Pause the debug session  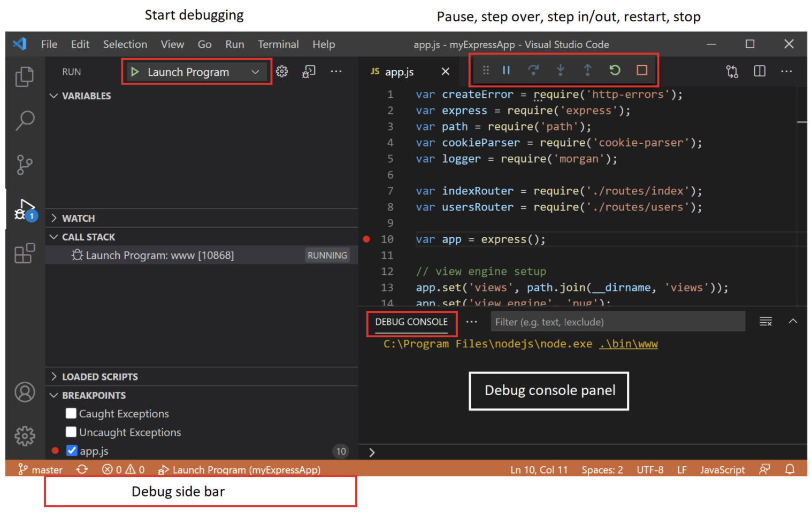click(506, 70)
